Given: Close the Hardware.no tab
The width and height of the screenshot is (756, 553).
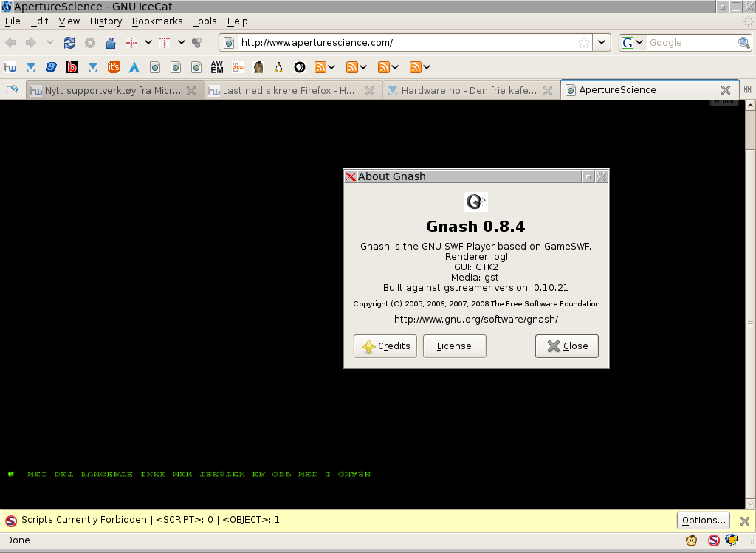Looking at the screenshot, I should pyautogui.click(x=548, y=91).
